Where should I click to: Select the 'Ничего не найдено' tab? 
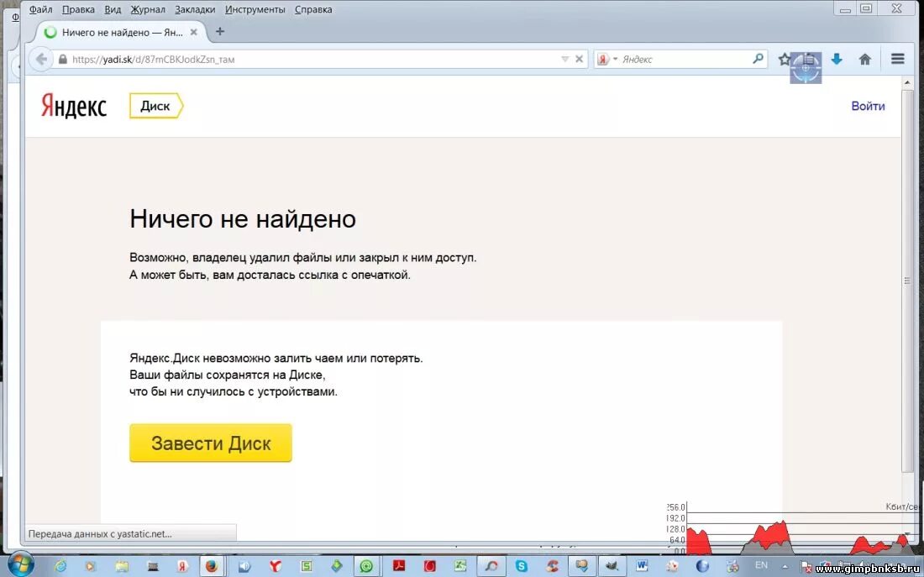tap(121, 32)
